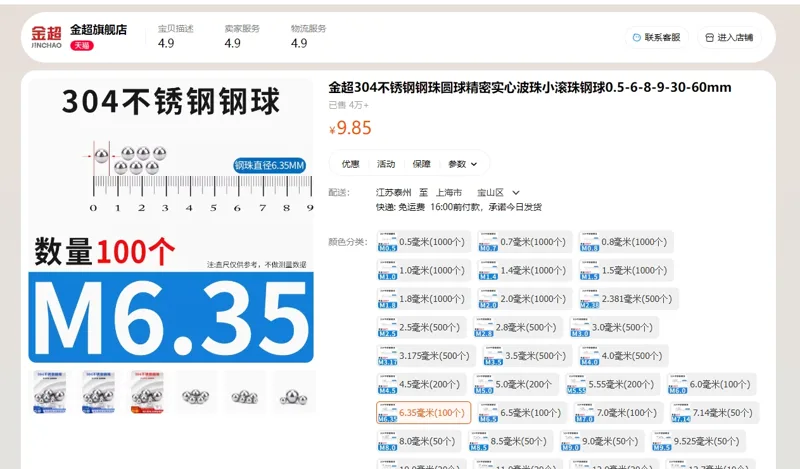Click the 宝贝描述 4.9 rating
The height and width of the screenshot is (469, 800).
[176, 36]
